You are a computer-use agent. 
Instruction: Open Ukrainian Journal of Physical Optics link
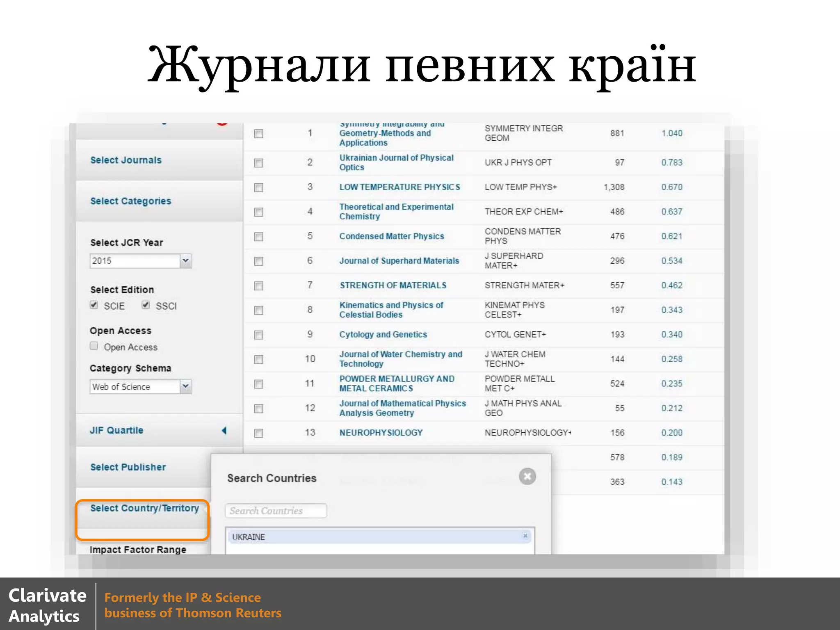coord(396,162)
